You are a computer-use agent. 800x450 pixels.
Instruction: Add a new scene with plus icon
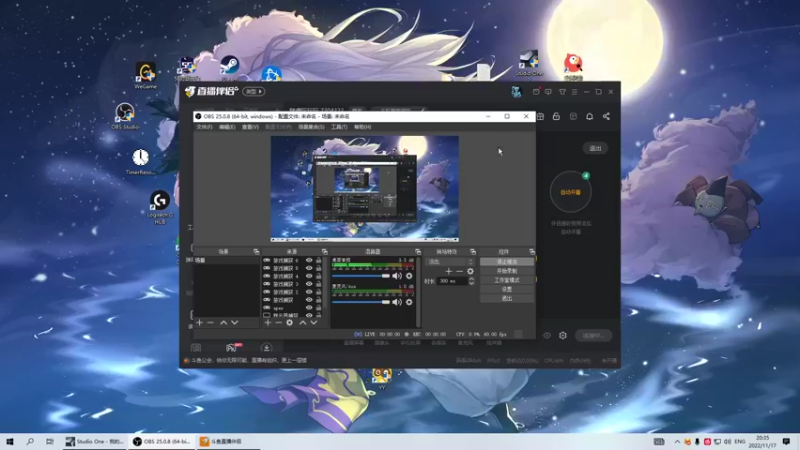click(x=199, y=322)
